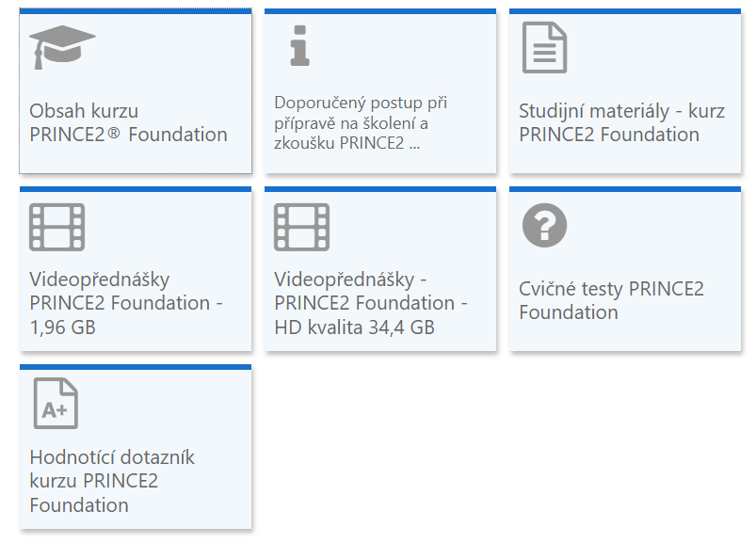Open Videopřednášky PRINCE2 Foundation - 1,96 GB link

(126, 303)
